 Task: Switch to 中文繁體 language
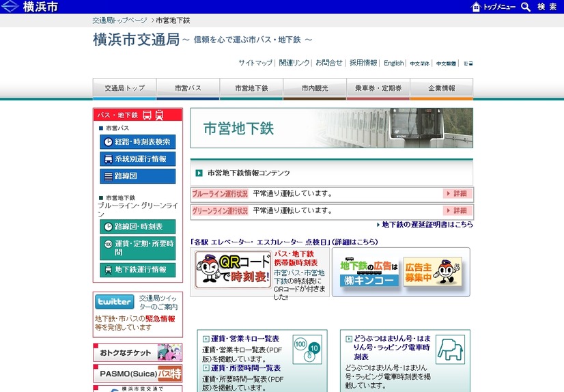(446, 64)
